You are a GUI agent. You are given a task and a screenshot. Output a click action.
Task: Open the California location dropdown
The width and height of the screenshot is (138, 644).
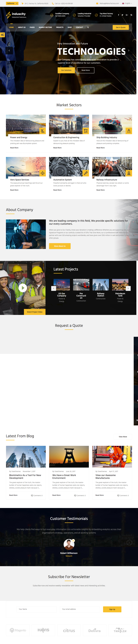point(12,3)
